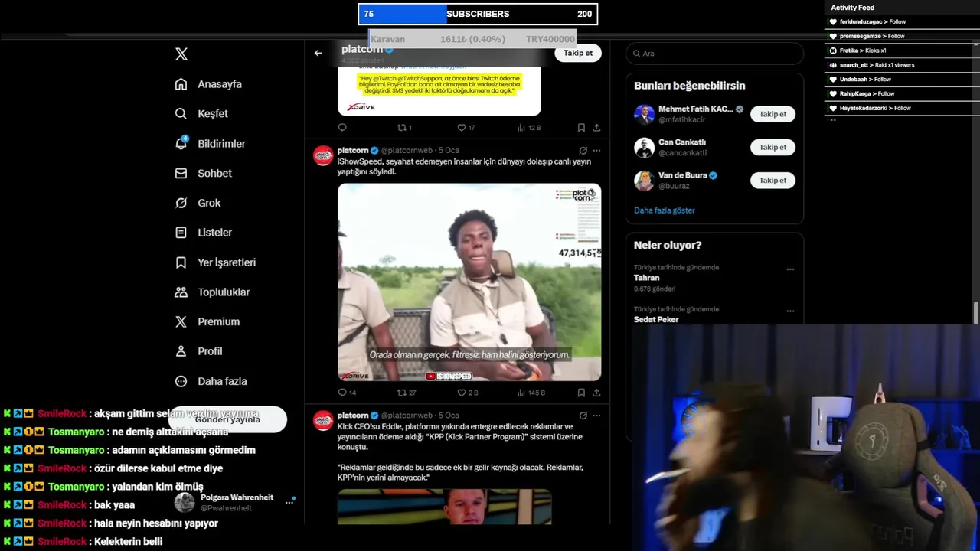
Task: Click the back arrow beside platcorn
Action: click(318, 53)
